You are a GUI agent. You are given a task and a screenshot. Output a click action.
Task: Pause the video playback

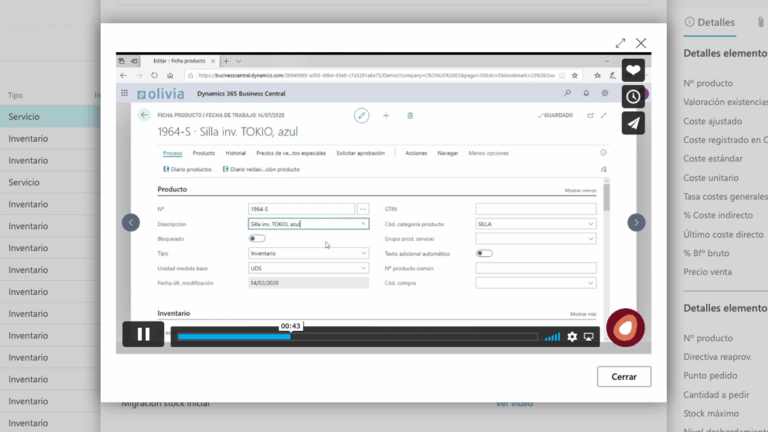[x=143, y=334]
